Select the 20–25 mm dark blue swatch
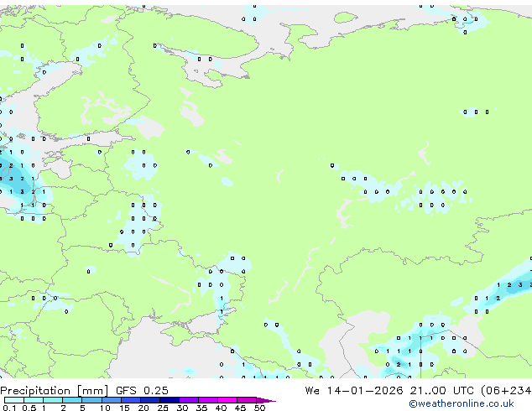The width and height of the screenshot is (532, 411). pos(149,400)
